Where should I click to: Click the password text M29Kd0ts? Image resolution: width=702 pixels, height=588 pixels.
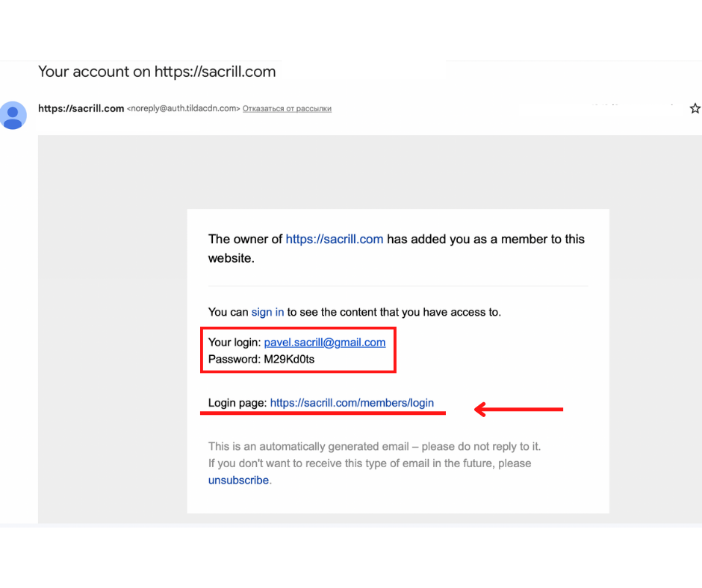[x=289, y=359]
